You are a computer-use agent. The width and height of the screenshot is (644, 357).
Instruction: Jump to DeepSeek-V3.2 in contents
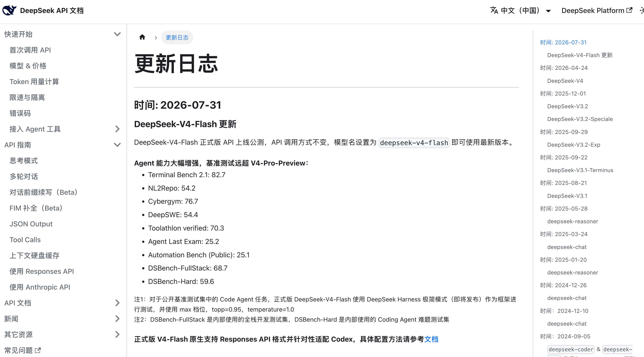[567, 106]
